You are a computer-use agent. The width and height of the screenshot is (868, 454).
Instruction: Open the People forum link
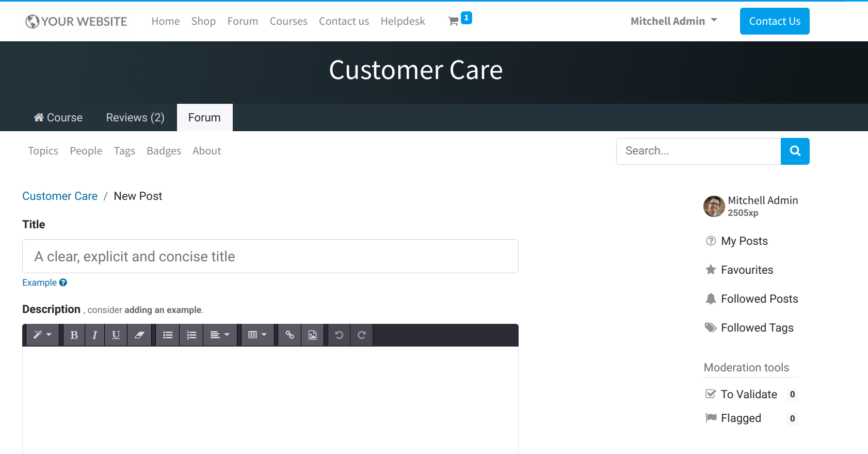[x=86, y=151]
